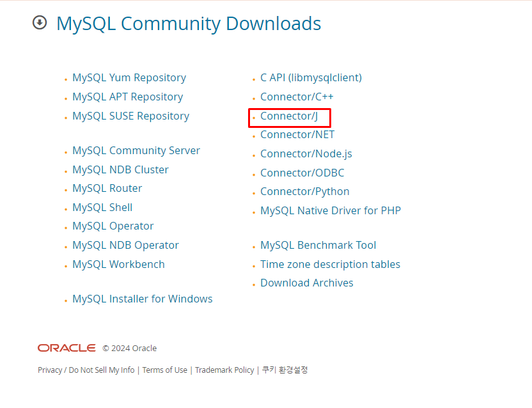Viewport: 532px width, 408px height.
Task: Open the MySQL Community Downloads heading link
Action: click(x=189, y=24)
